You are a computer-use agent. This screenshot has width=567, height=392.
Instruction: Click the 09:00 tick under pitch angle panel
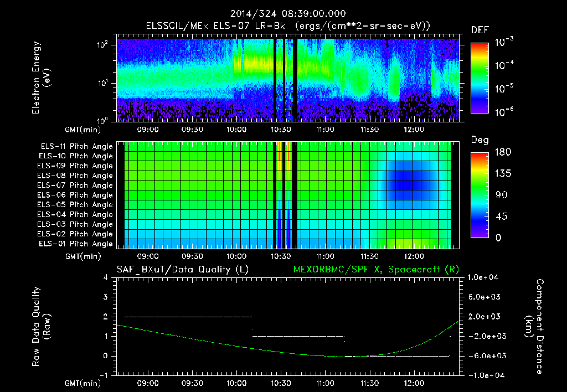pyautogui.click(x=147, y=257)
